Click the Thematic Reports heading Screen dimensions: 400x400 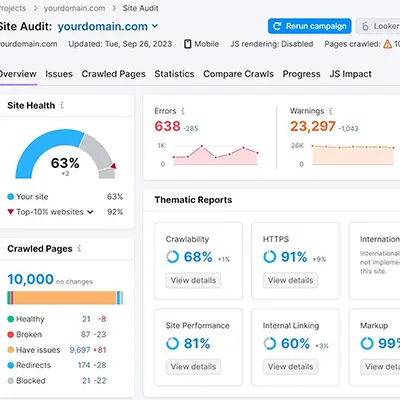(193, 200)
